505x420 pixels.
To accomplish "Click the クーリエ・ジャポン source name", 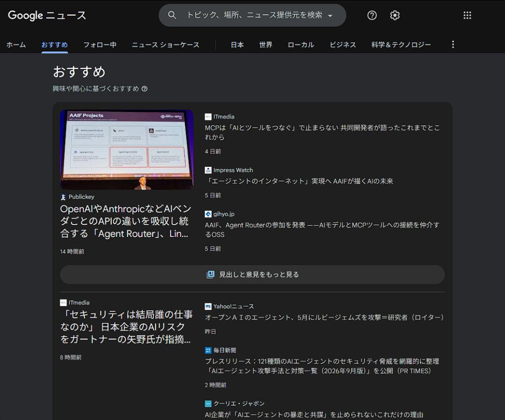I will (x=239, y=404).
